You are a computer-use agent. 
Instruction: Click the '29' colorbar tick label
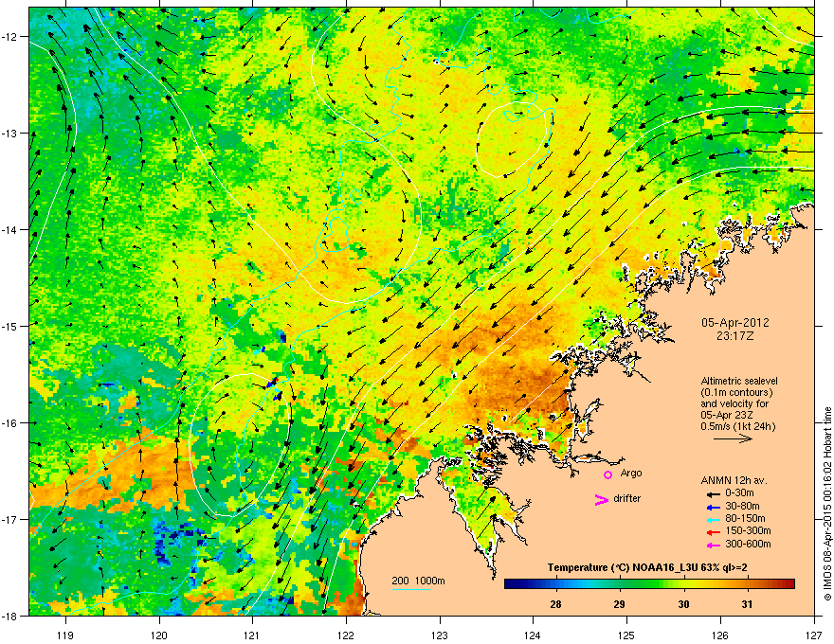click(619, 604)
